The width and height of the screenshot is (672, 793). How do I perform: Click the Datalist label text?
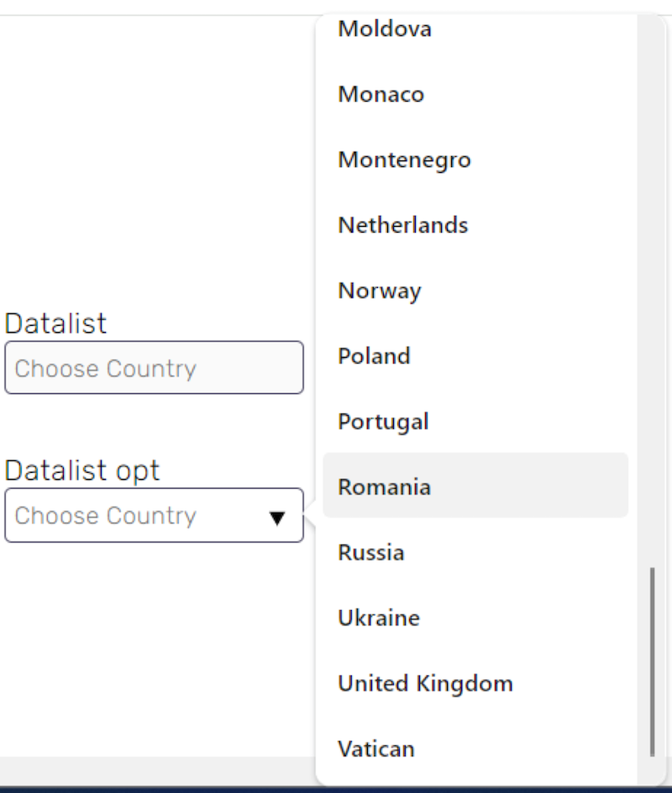(55, 323)
